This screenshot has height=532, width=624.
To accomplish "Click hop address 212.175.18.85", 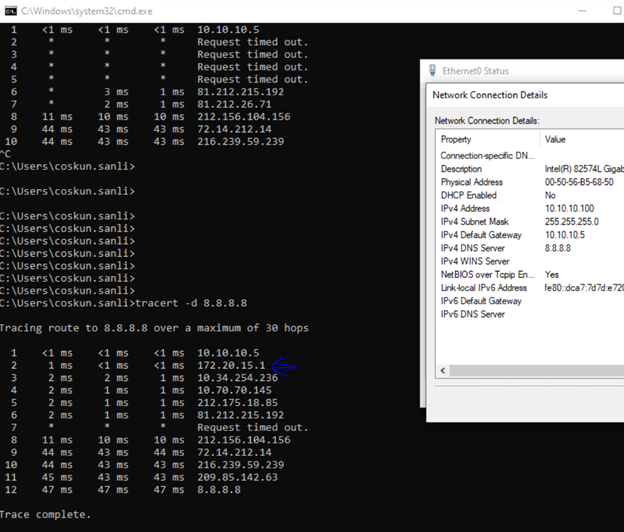I will pyautogui.click(x=238, y=403).
